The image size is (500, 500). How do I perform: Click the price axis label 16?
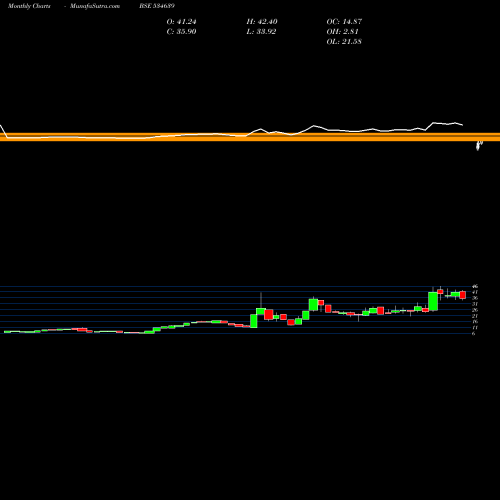click(475, 322)
